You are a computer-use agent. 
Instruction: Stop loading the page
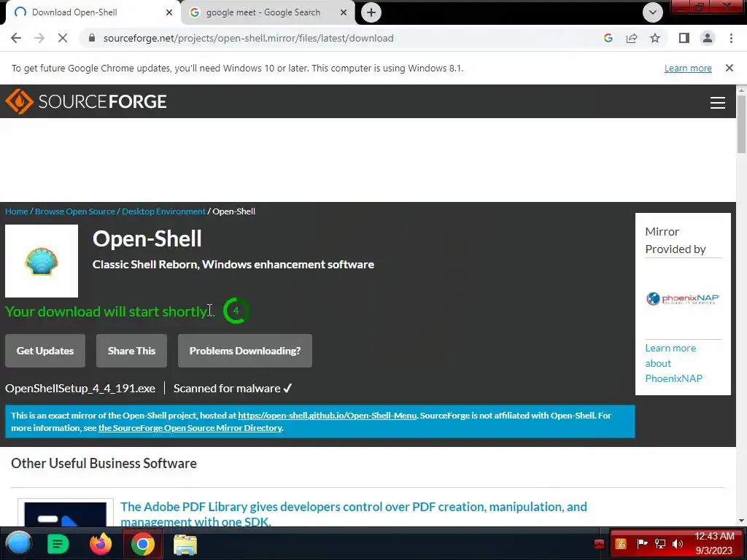point(63,38)
